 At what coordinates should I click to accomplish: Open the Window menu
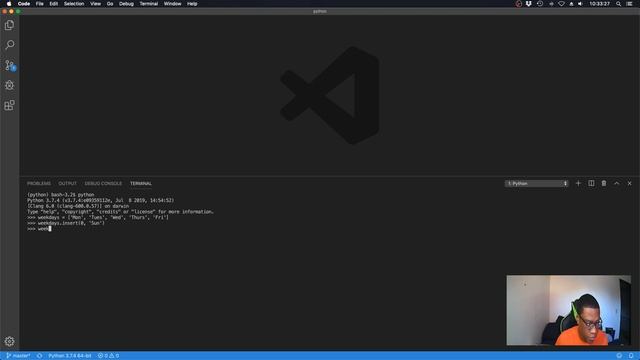(172, 4)
